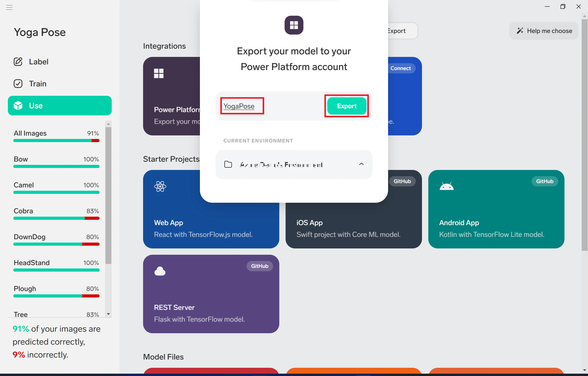Screen dimensions: 588x376
Task: Click the All Images accuracy progress bar
Action: pos(56,141)
